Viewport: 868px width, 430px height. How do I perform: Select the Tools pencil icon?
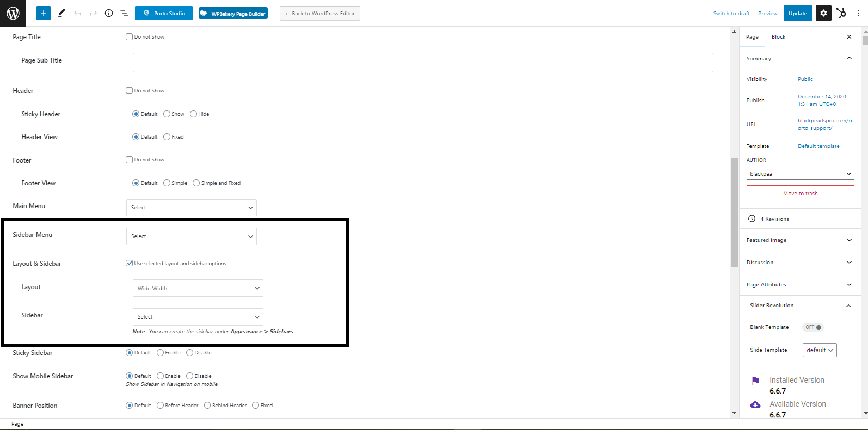click(x=61, y=13)
